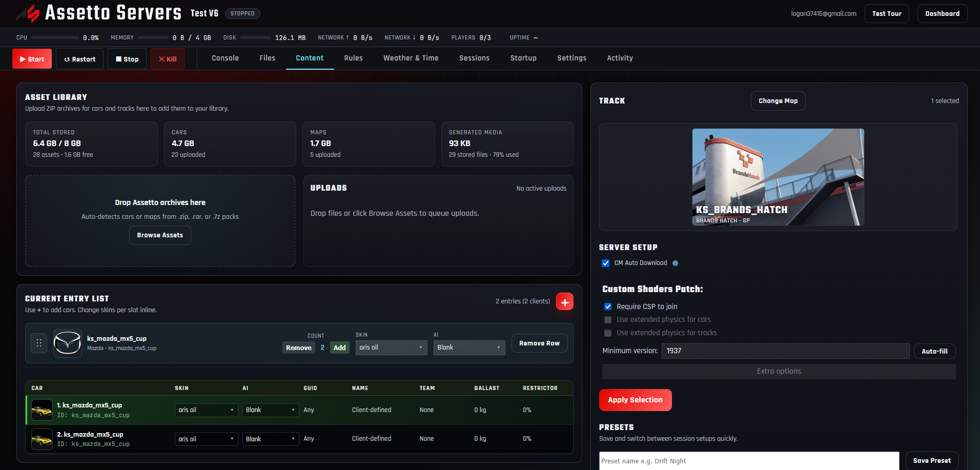Click the Brands Hatch track preview image
Screen dimensions: 980x470
click(778, 177)
